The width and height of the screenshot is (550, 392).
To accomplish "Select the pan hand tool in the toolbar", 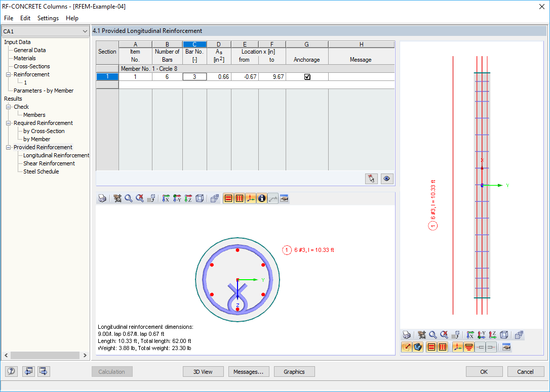I will click(x=117, y=198).
